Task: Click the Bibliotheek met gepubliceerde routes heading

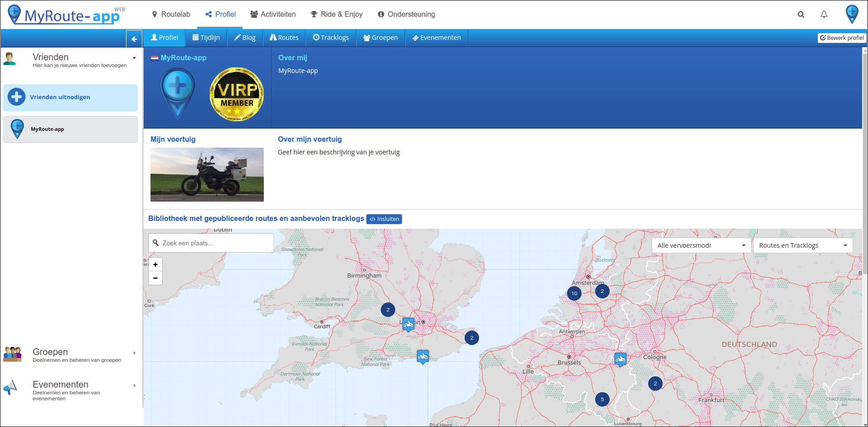Action: (256, 219)
